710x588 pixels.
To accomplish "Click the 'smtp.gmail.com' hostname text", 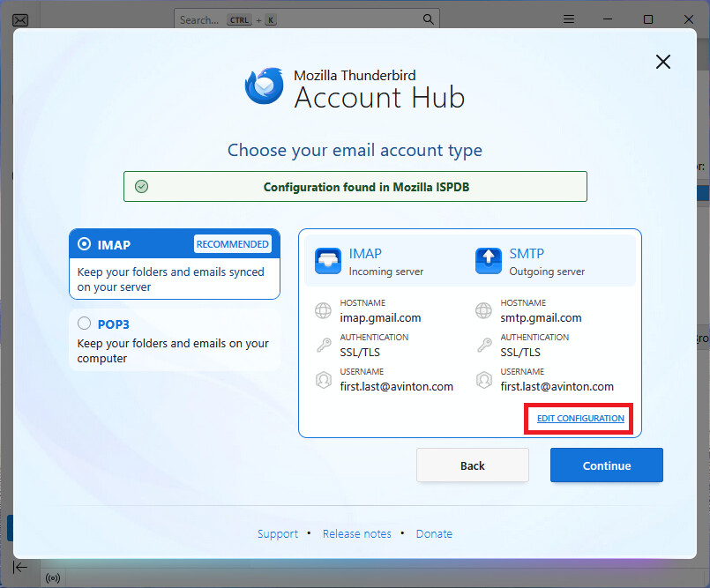I will click(541, 317).
